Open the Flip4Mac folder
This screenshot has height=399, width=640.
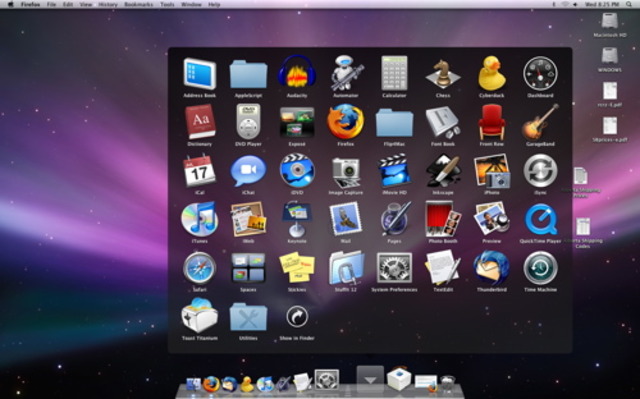pos(394,122)
